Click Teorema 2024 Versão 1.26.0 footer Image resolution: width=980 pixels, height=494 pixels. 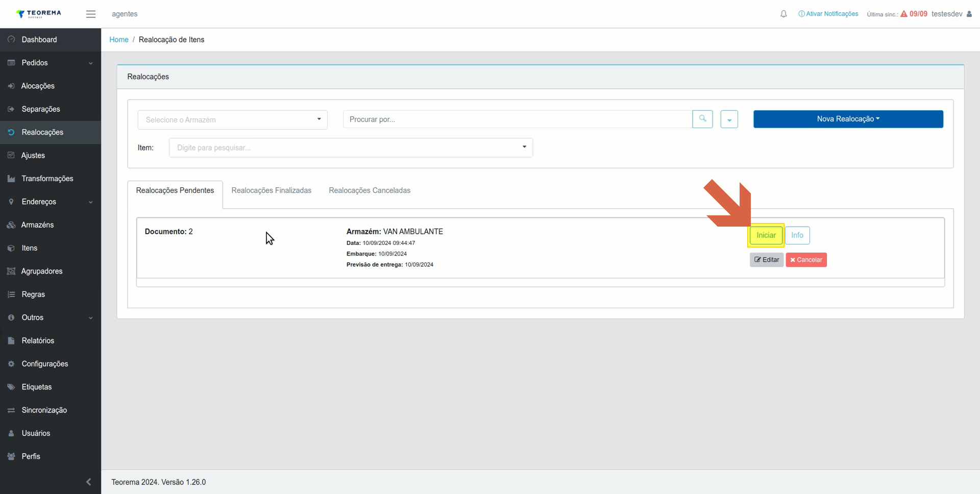point(159,482)
